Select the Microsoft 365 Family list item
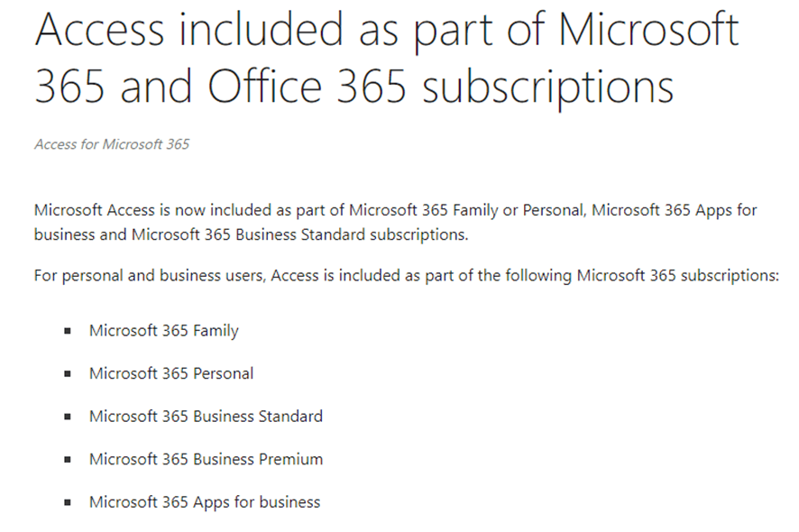 (x=163, y=331)
